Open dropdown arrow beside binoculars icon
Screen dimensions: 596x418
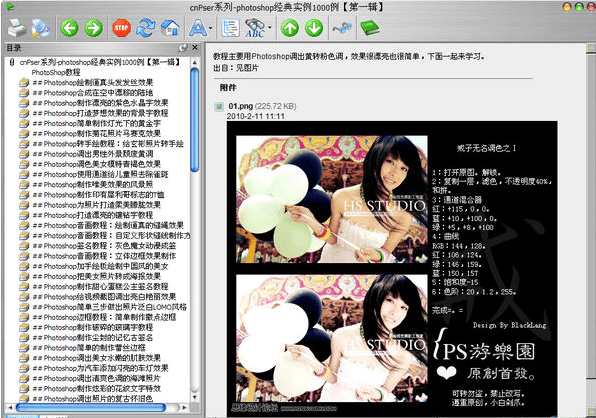point(270,28)
